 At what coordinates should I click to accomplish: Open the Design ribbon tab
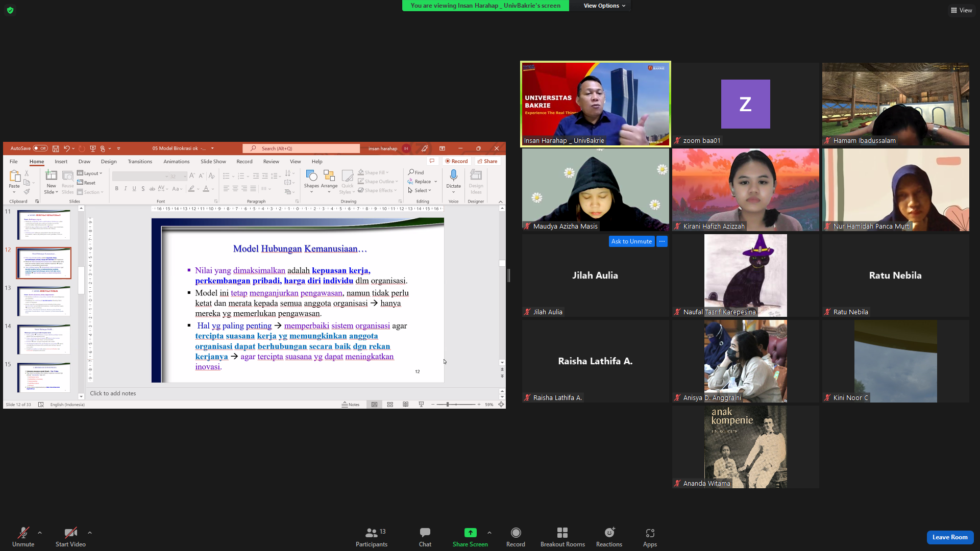[x=109, y=161]
